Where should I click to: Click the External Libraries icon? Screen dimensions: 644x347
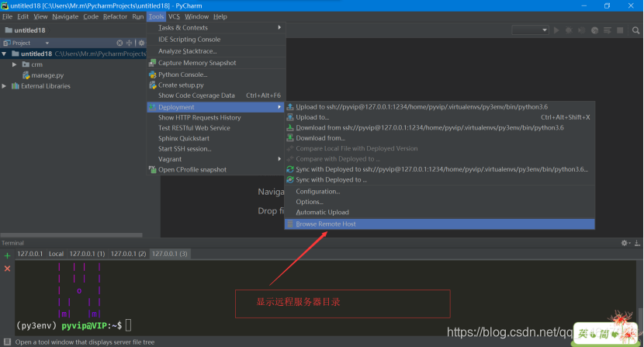16,86
